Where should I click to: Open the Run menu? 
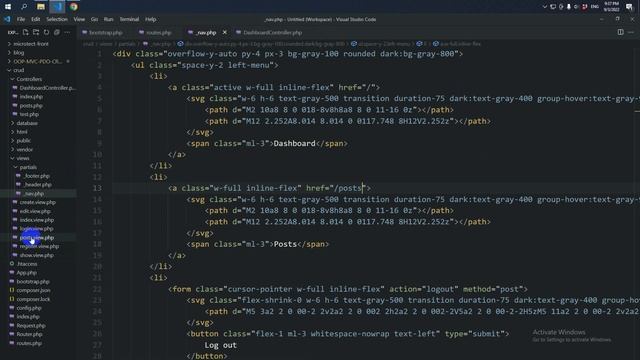pos(109,19)
